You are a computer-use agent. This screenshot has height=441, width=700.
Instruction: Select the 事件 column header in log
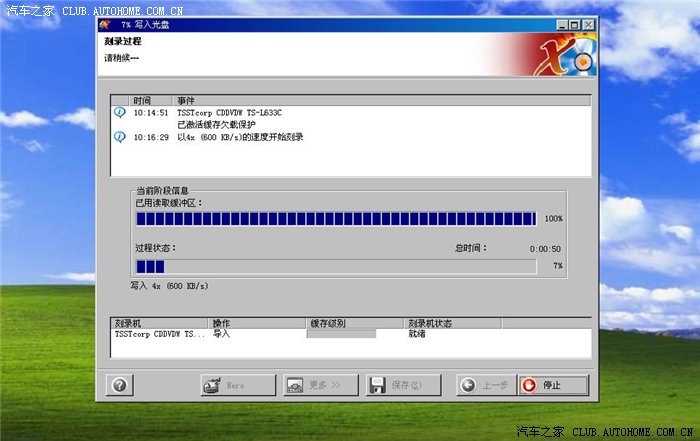186,101
